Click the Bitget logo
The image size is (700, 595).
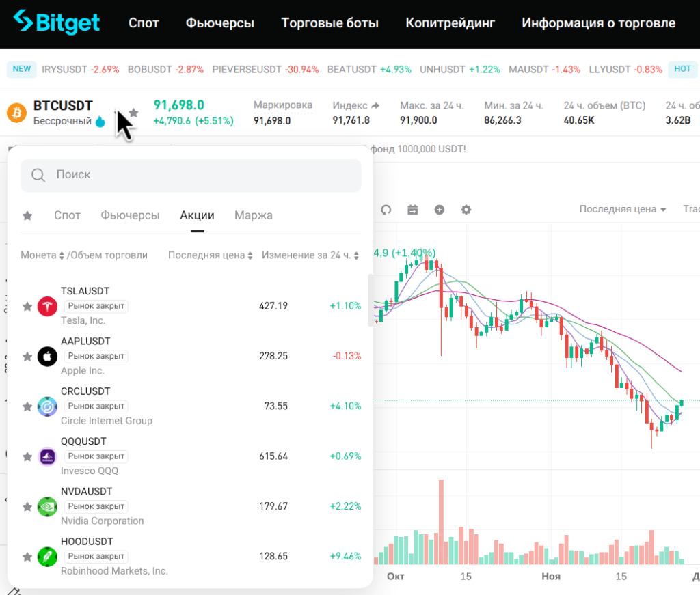point(57,22)
